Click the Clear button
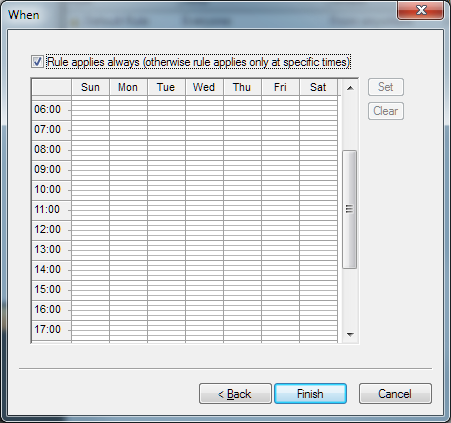451x423 pixels. pyautogui.click(x=386, y=111)
